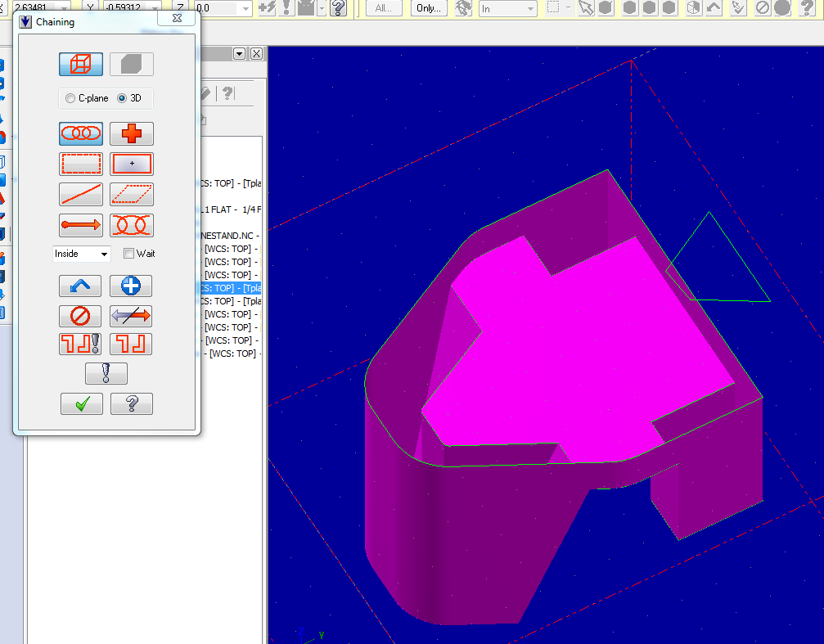824x644 pixels.
Task: Open chaining help with question mark button
Action: click(131, 403)
